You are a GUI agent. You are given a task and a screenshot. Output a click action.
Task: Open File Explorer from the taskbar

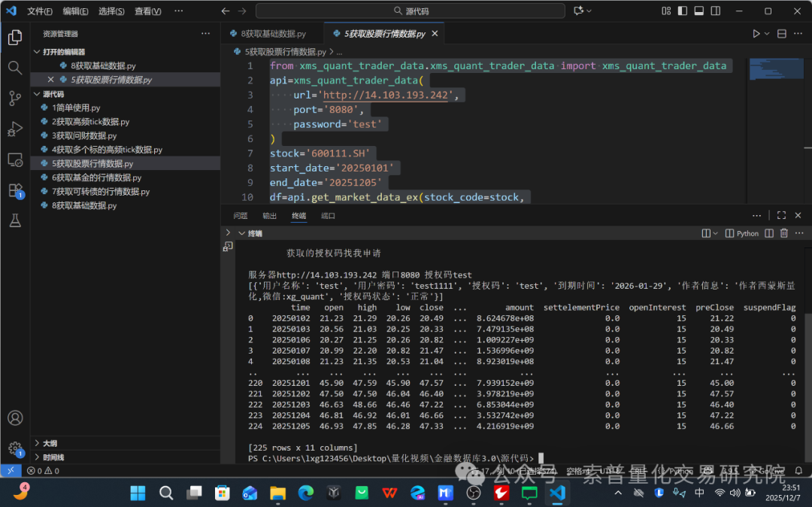pyautogui.click(x=277, y=493)
